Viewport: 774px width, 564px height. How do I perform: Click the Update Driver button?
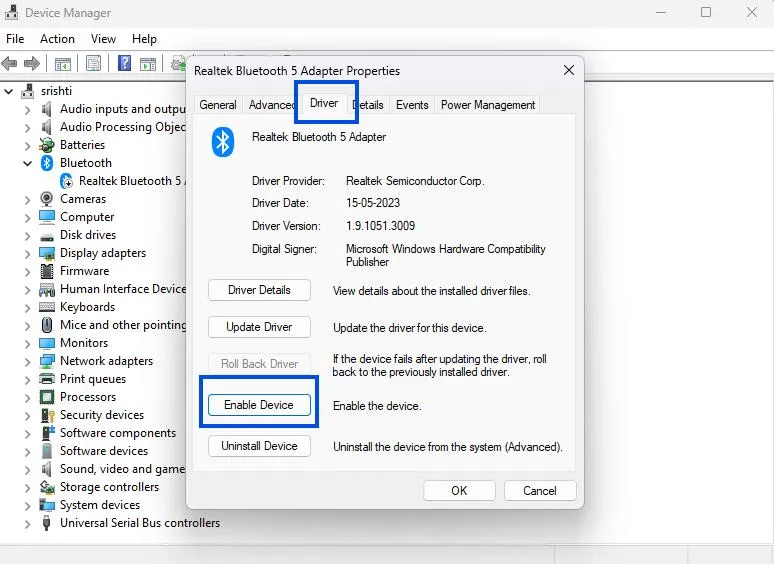coord(259,327)
